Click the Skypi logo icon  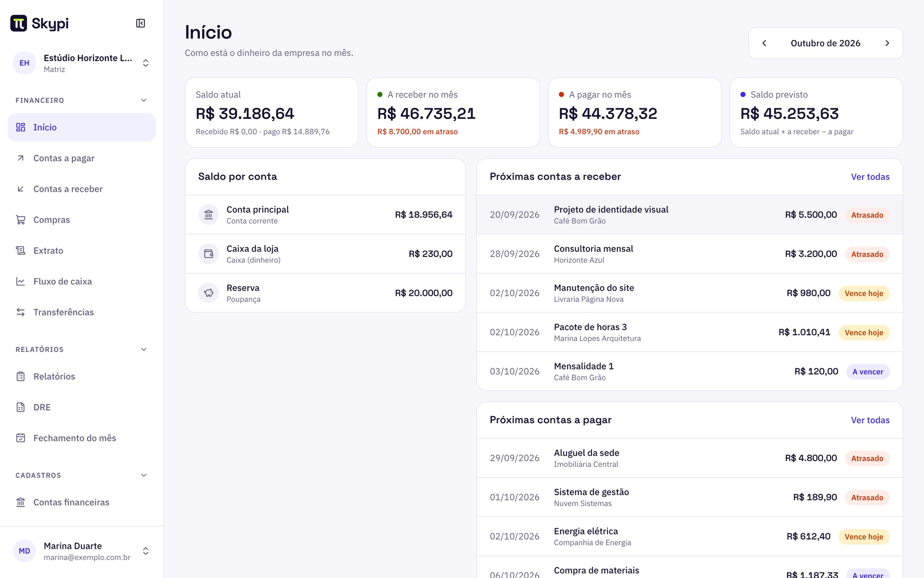[x=18, y=23]
